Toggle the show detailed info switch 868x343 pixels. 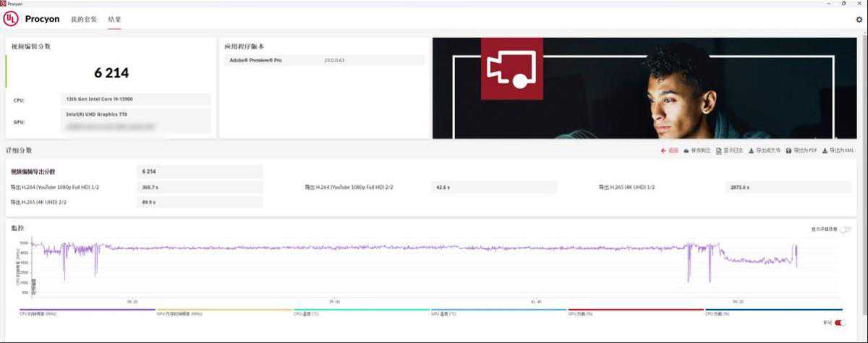[x=844, y=229]
